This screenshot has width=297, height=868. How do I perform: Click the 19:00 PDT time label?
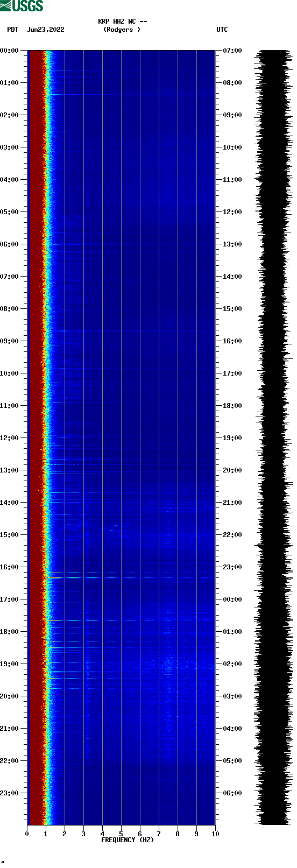[10, 664]
